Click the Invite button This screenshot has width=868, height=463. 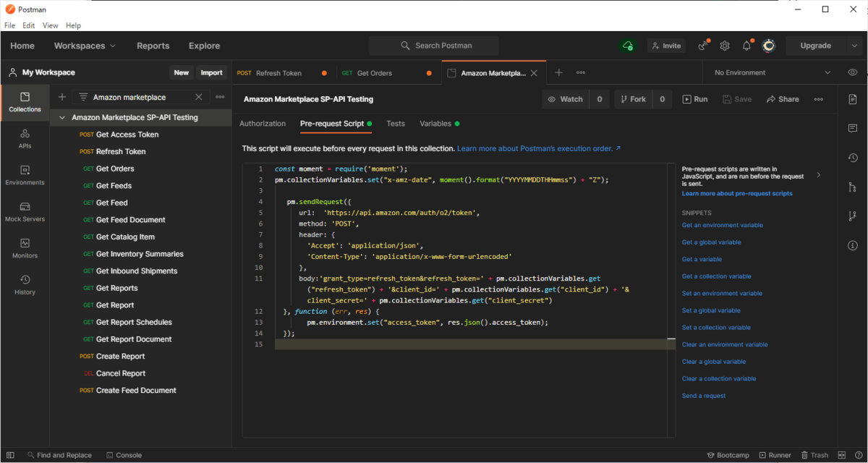point(666,46)
